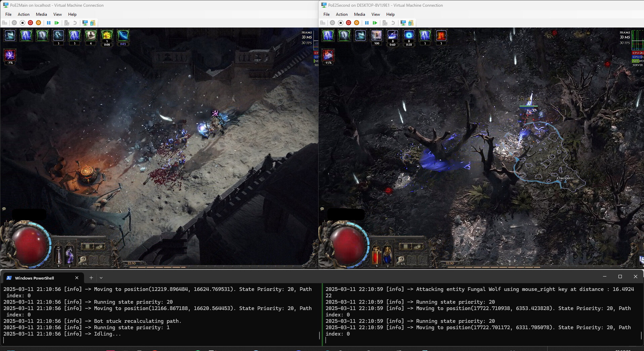Click the rings button in PoE2Main HUD
The width and height of the screenshot is (644, 351).
[99, 247]
